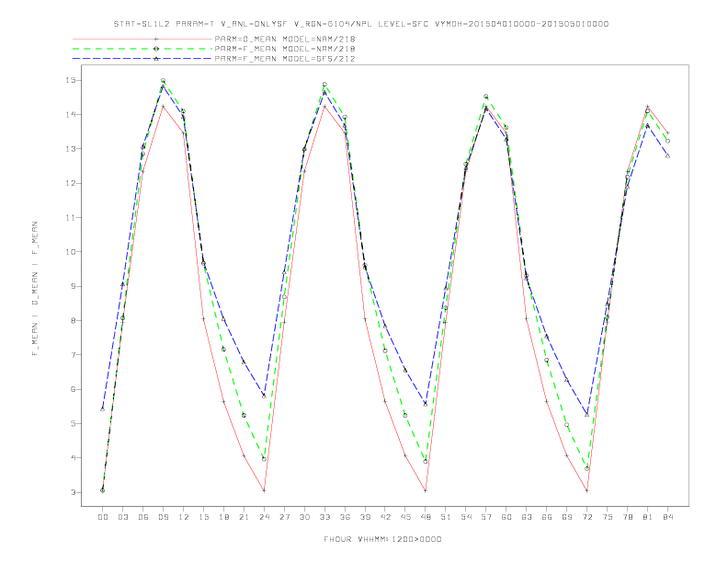Click x-axis tick label 24

tap(264, 517)
